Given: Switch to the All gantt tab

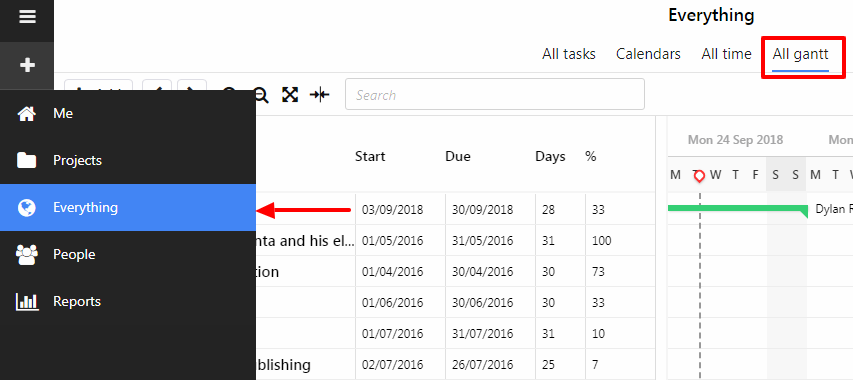Looking at the screenshot, I should (800, 54).
